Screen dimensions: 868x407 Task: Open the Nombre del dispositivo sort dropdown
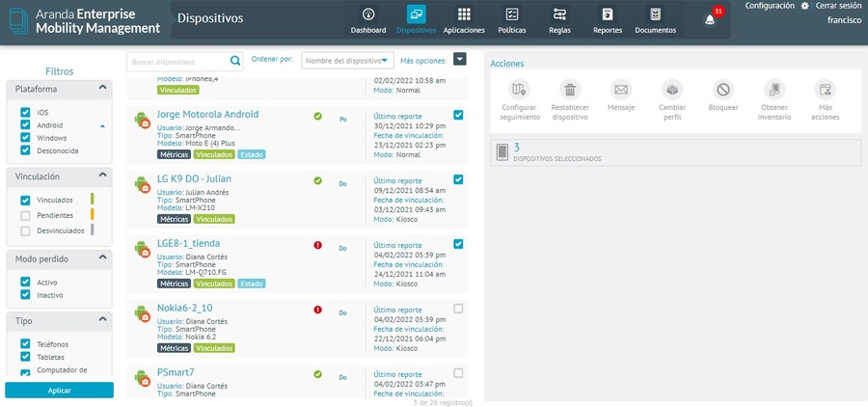[347, 61]
